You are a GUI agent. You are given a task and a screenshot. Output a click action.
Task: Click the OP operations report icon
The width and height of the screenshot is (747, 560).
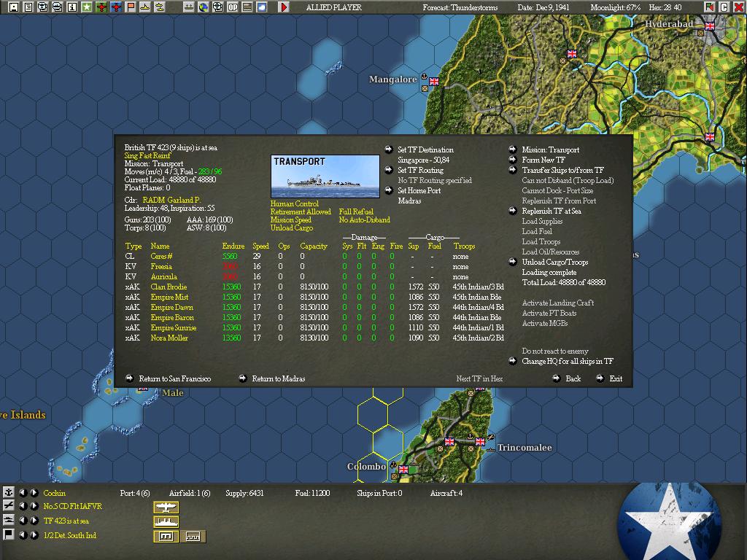[233, 7]
